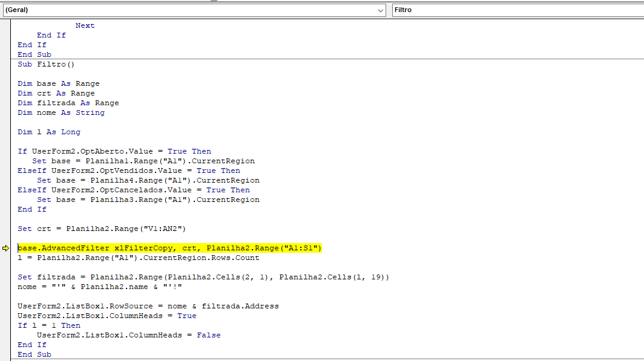Click the 'Sub Filtro()' declaration line
Screen dimensions: 644x361
[x=46, y=65]
